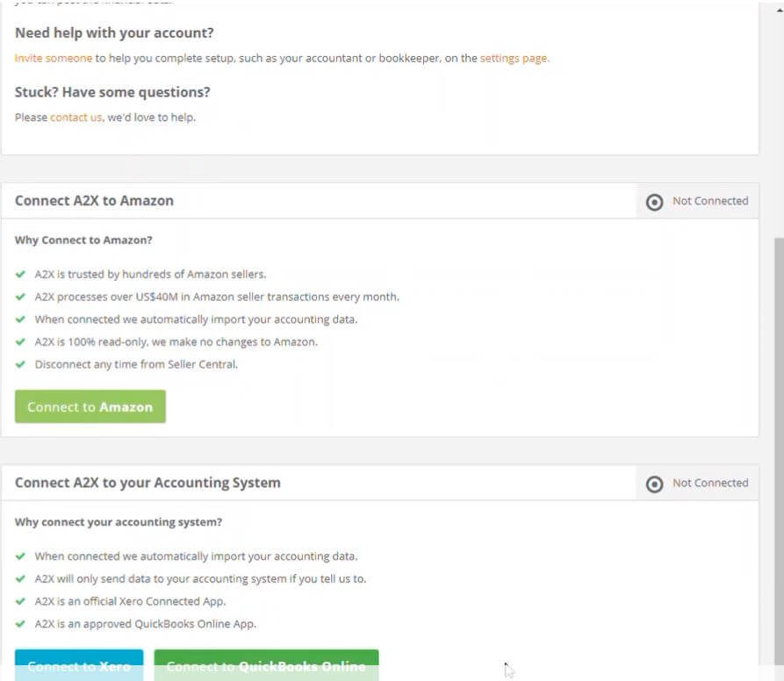The height and width of the screenshot is (681, 784).
Task: Click 'Stuck? Have some questions?' heading
Action: (x=112, y=92)
